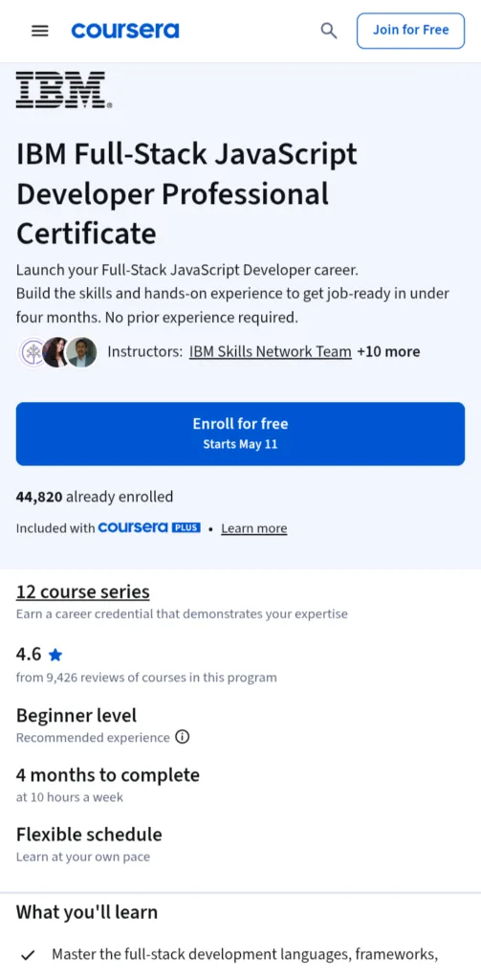Click the first instructor avatar with tree logo

click(x=32, y=352)
